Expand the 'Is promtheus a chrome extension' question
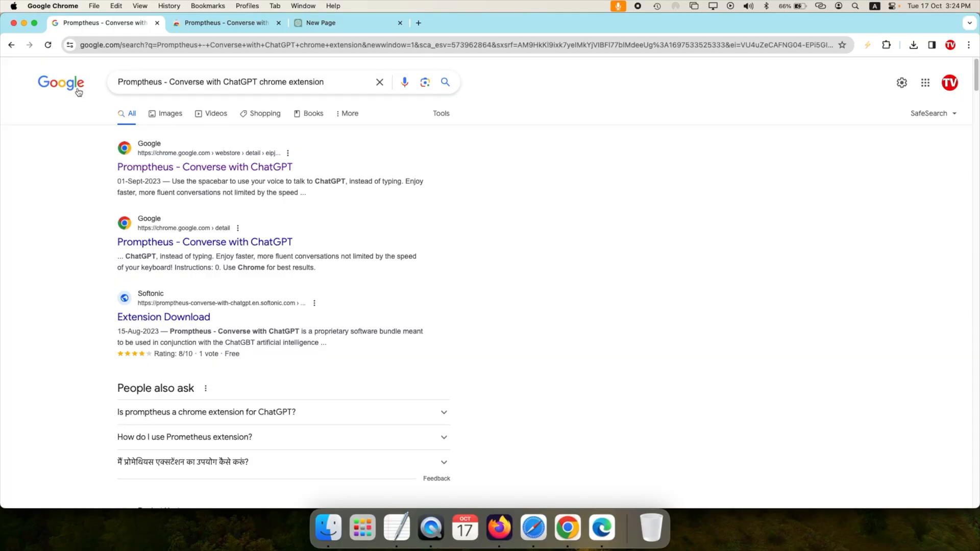The height and width of the screenshot is (551, 980). (x=444, y=412)
